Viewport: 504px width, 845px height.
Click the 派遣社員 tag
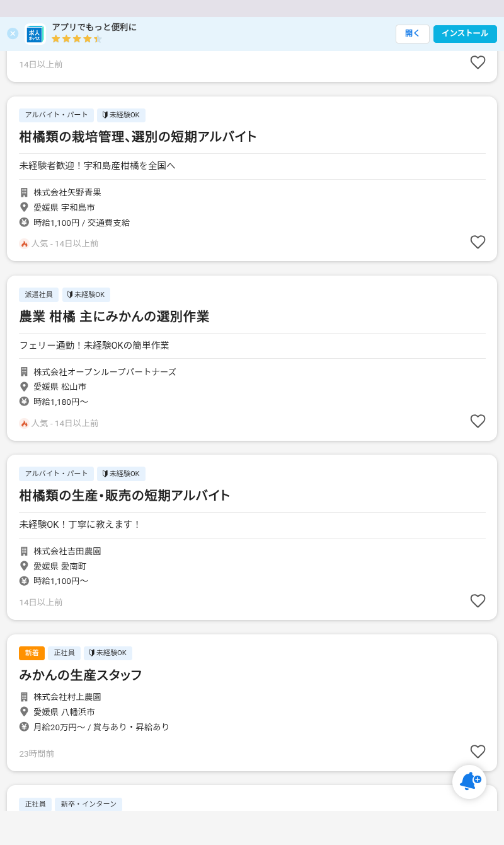point(38,294)
